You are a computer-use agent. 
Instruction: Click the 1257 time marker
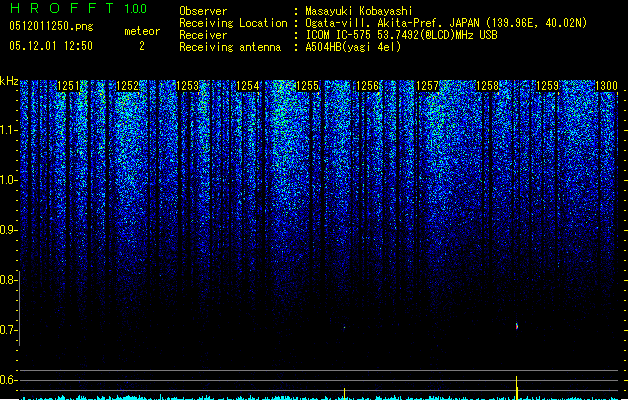coord(428,86)
